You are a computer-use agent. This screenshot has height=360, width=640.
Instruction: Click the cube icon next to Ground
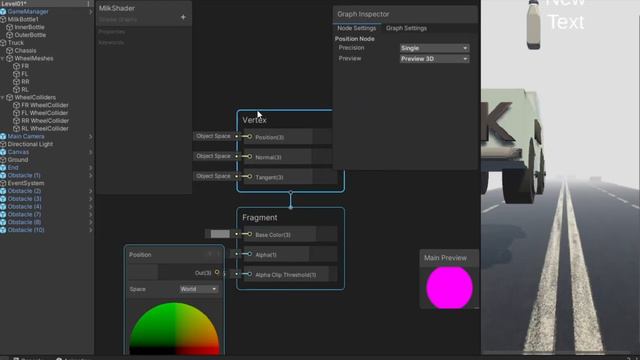click(x=3, y=160)
